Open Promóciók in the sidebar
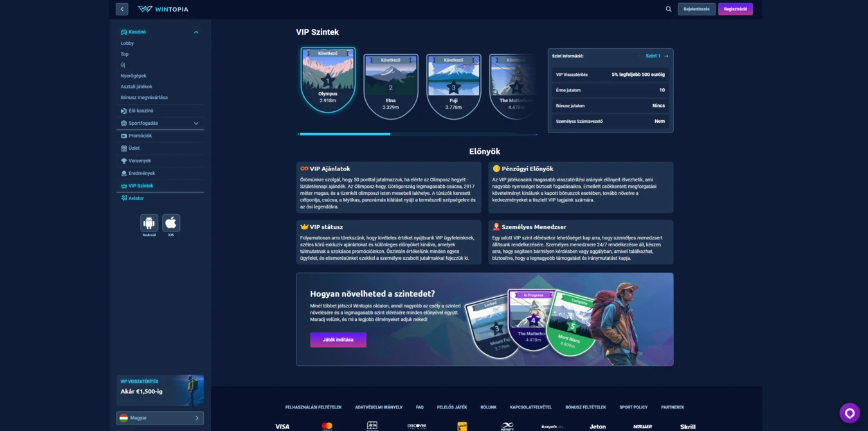The image size is (868, 431). click(140, 136)
